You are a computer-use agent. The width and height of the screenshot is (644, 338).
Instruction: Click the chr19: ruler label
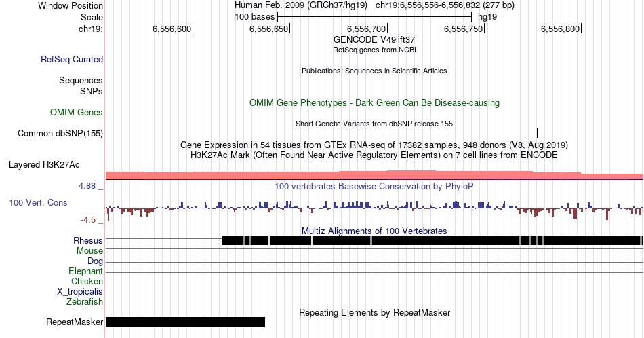[90, 29]
